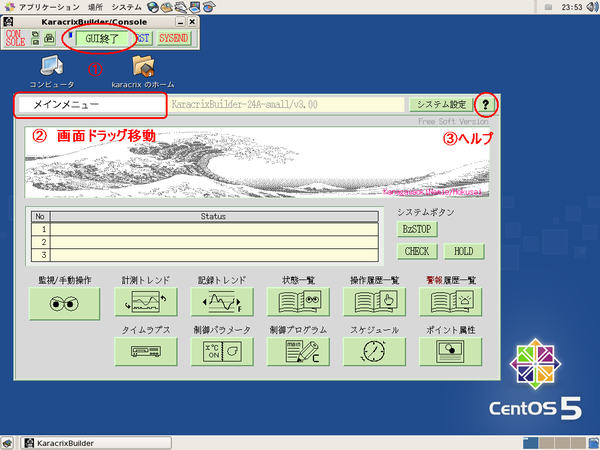Screen dimensions: 600x450
Task: Click the CHECK system button
Action: pyautogui.click(x=417, y=251)
